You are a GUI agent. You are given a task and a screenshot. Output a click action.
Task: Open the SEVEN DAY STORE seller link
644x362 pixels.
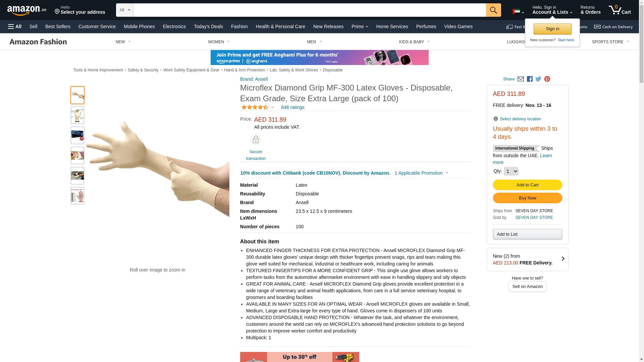click(534, 218)
